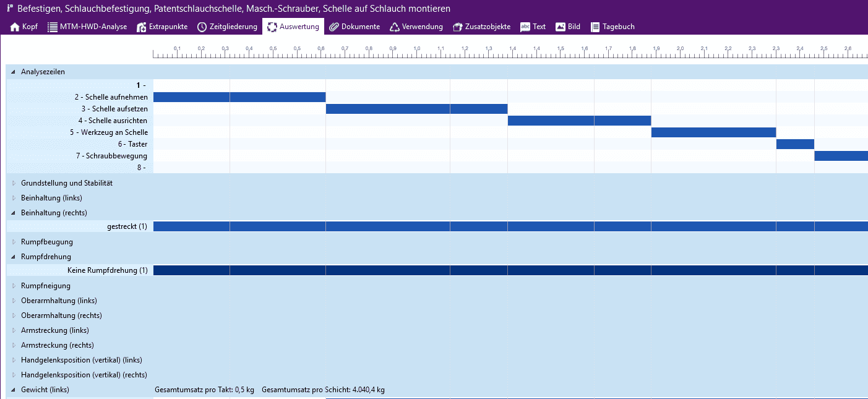Viewport: 868px width, 399px height.
Task: Open the Tagebuch tab
Action: tap(612, 27)
